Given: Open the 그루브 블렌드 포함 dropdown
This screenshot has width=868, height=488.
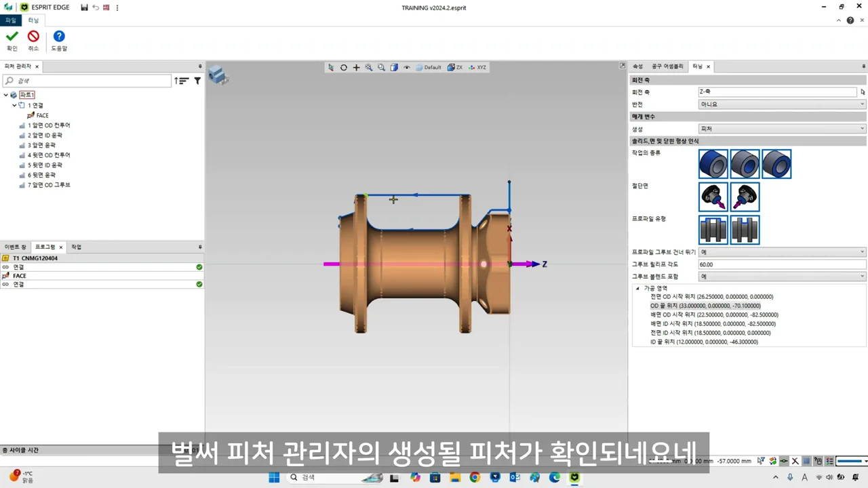Looking at the screenshot, I should click(x=782, y=277).
